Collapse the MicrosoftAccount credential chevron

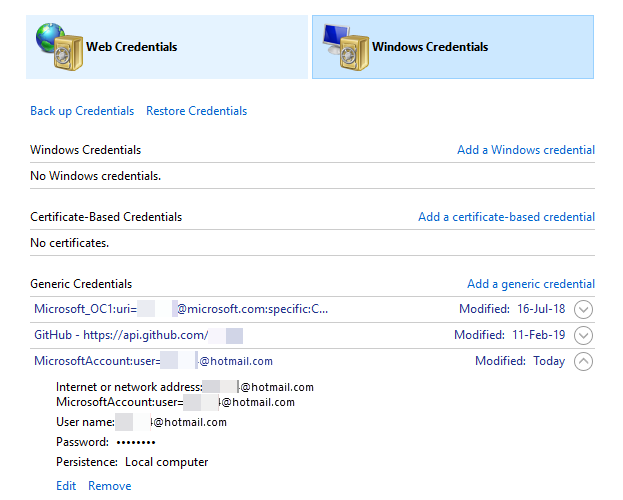583,361
